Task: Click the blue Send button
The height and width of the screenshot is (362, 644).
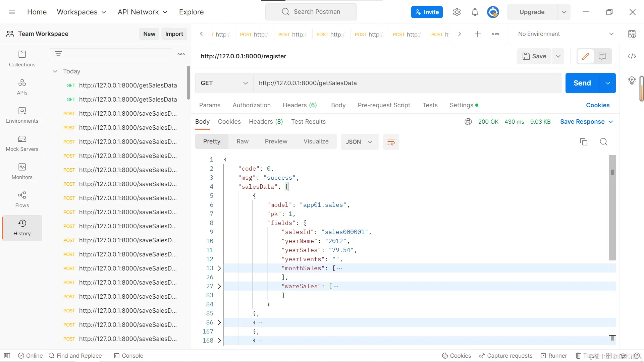Action: point(582,83)
